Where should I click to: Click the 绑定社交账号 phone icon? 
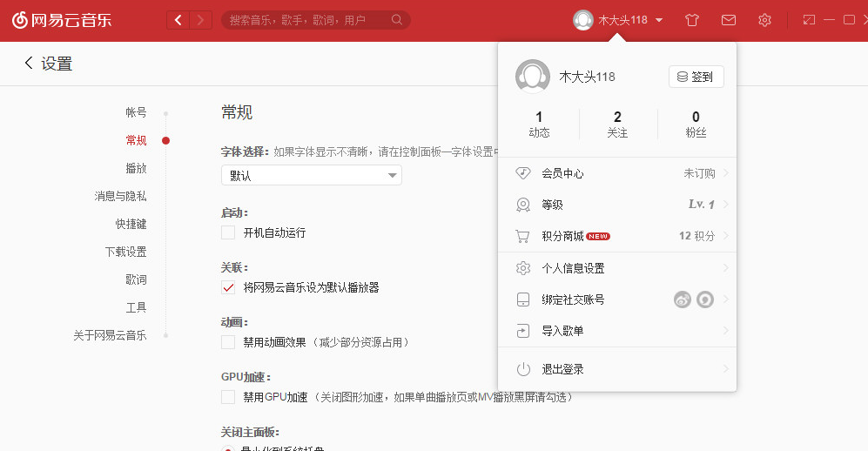tap(523, 300)
